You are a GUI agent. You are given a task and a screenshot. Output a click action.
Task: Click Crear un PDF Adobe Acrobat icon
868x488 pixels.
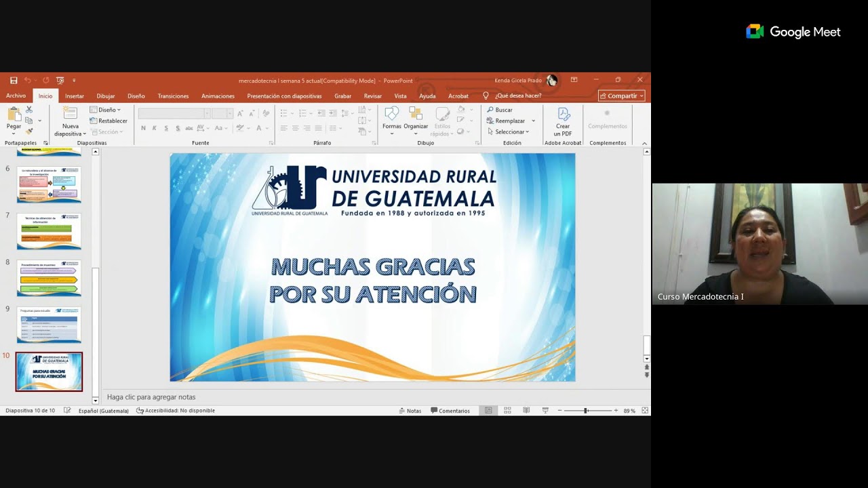pyautogui.click(x=563, y=115)
